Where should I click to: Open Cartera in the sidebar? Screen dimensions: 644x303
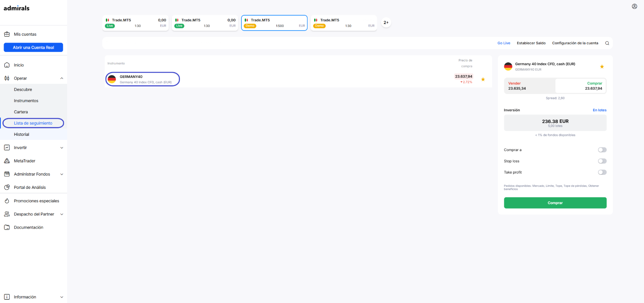coord(21,112)
